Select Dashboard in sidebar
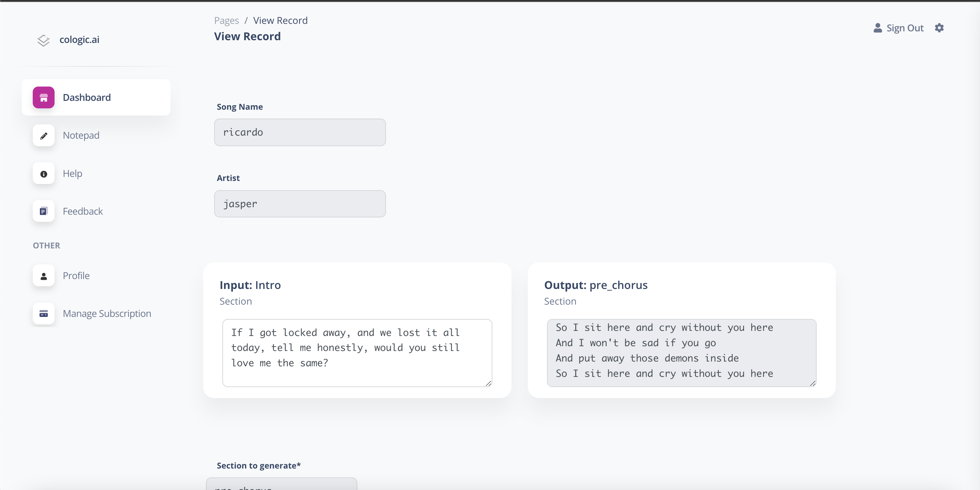This screenshot has height=490, width=980. click(x=96, y=97)
